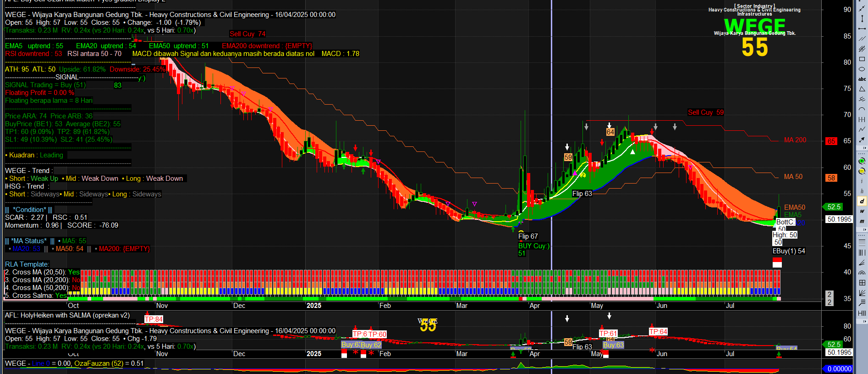The width and height of the screenshot is (868, 374).
Task: Select the Gann square grid tool
Action: coord(862,283)
